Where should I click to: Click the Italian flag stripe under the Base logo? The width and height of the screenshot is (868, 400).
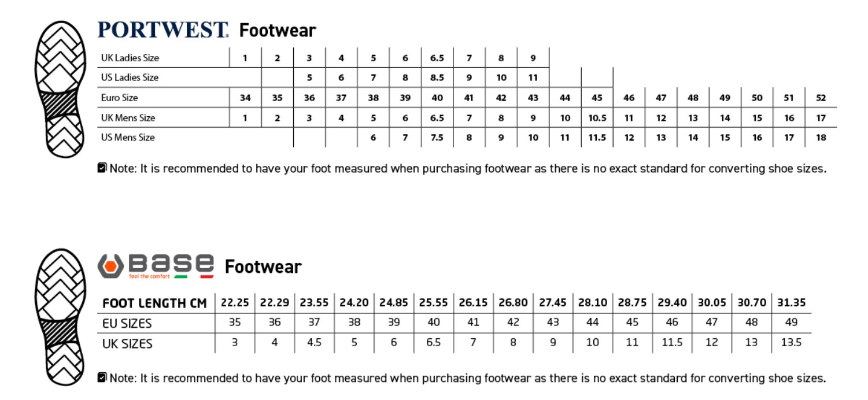[194, 276]
